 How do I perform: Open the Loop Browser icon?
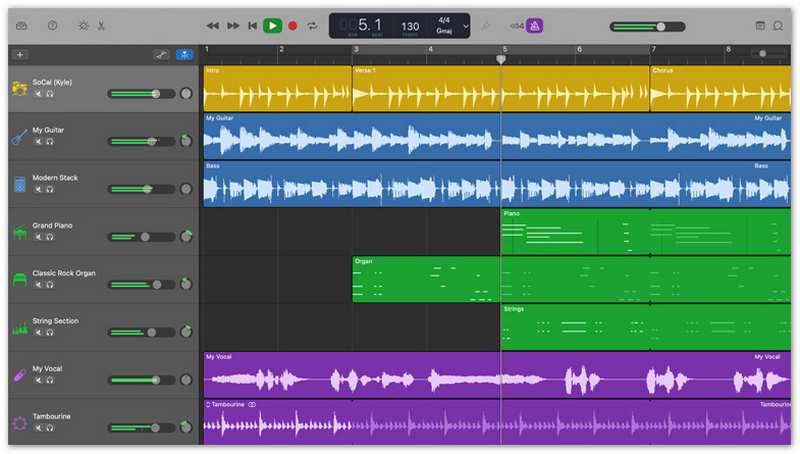tap(777, 25)
